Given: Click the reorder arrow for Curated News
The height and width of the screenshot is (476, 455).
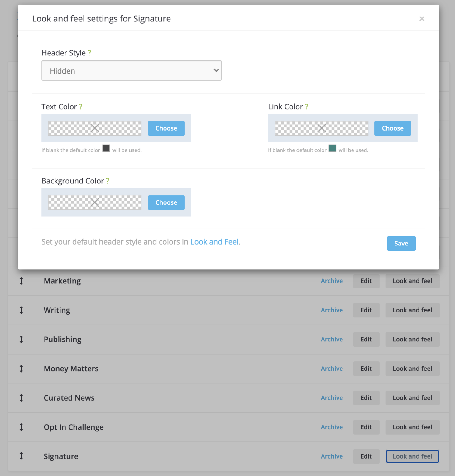Looking at the screenshot, I should pyautogui.click(x=21, y=398).
